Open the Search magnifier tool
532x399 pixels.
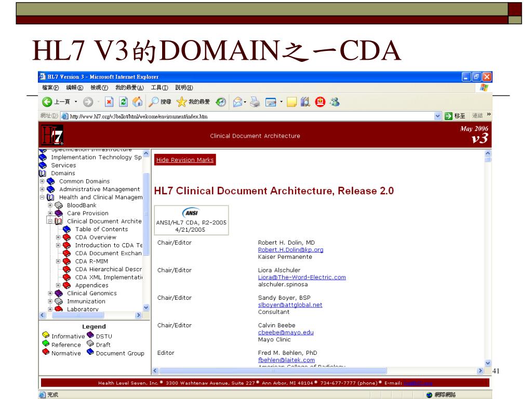(154, 102)
